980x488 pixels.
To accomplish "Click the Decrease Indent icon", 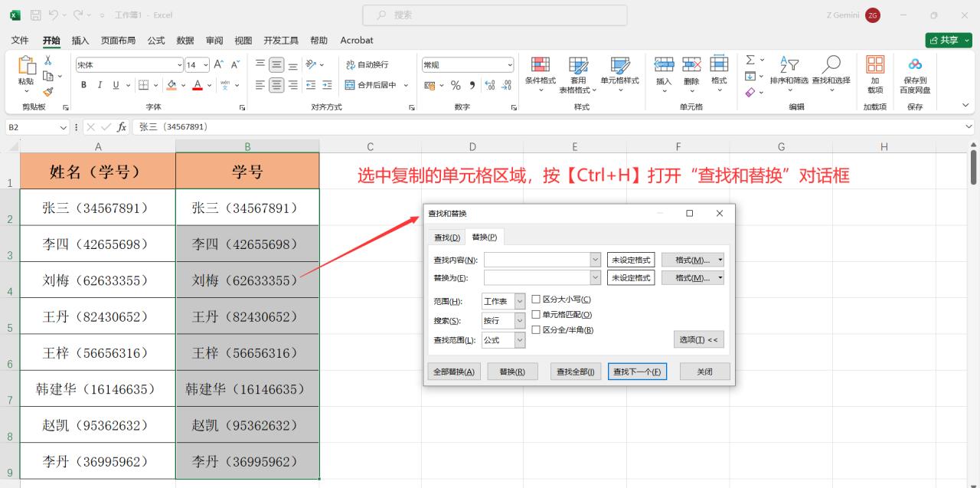I will point(311,85).
